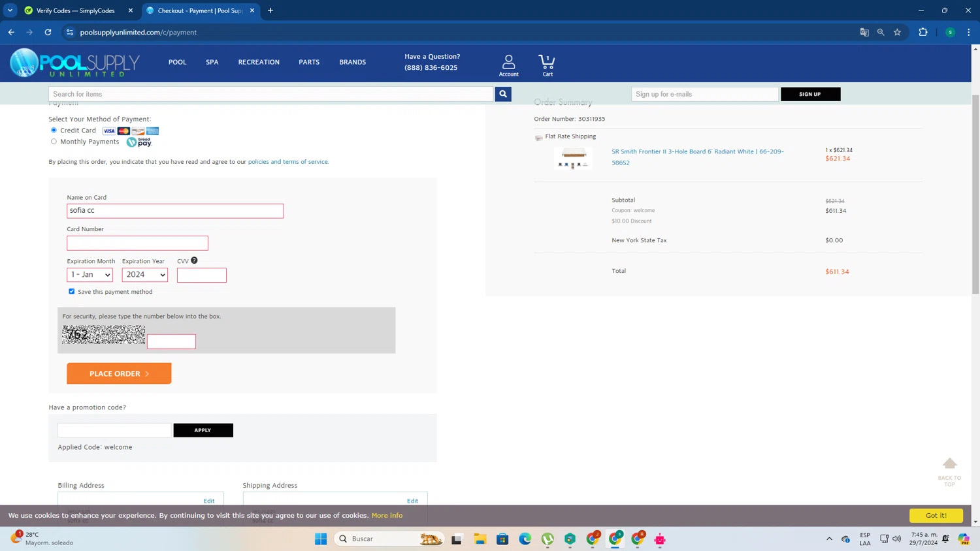Viewport: 980px width, 551px height.
Task: Click the CVV help question mark
Action: pos(194,260)
